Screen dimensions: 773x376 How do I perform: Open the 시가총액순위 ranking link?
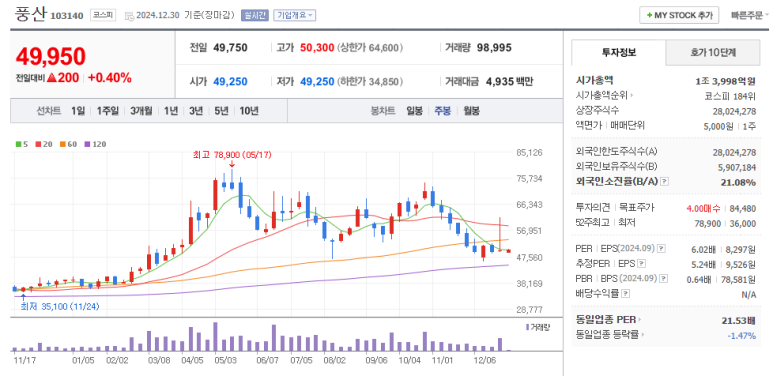click(x=604, y=95)
